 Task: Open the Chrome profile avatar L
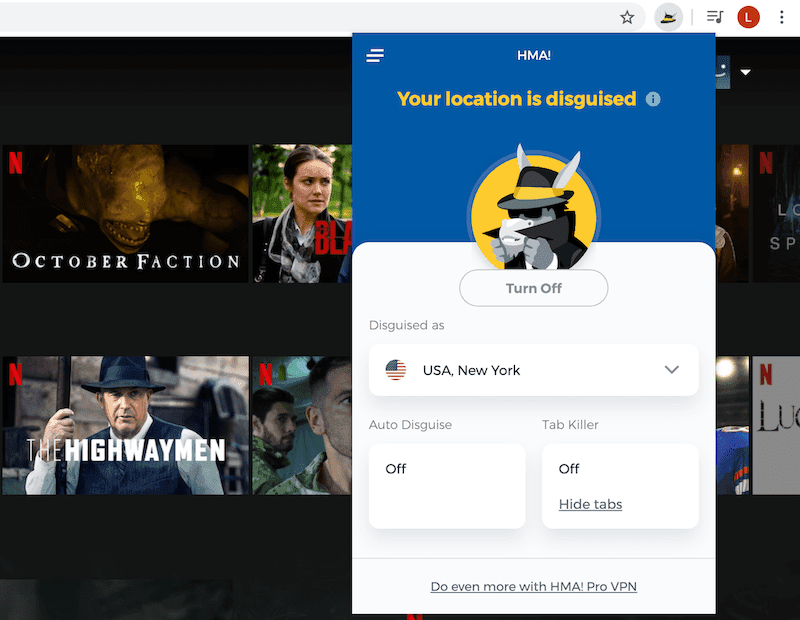tap(748, 17)
